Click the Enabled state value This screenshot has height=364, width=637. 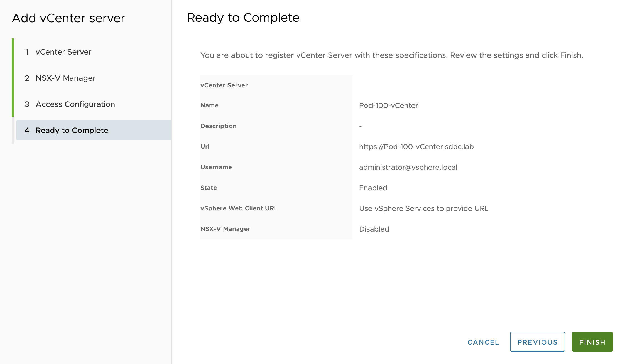(x=373, y=188)
